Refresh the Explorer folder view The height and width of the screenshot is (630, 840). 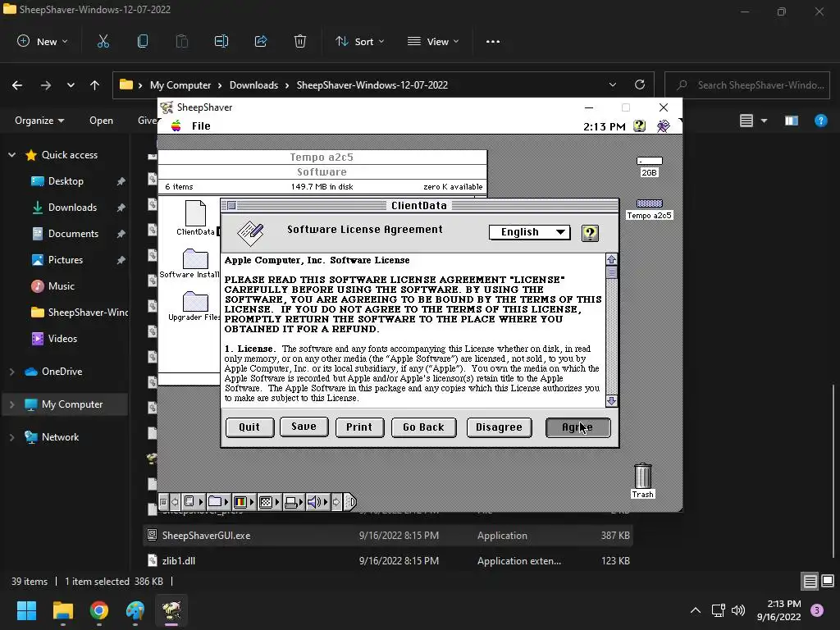click(x=640, y=84)
